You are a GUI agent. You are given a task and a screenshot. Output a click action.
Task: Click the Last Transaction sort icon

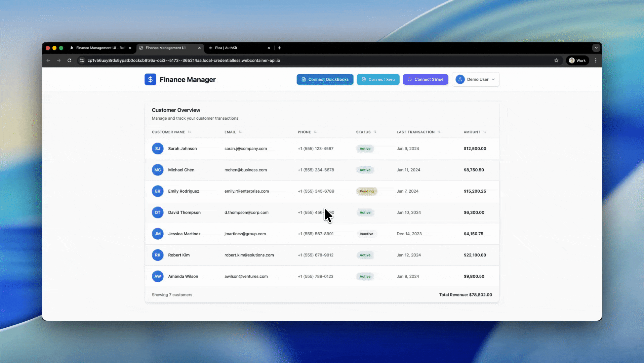click(439, 132)
